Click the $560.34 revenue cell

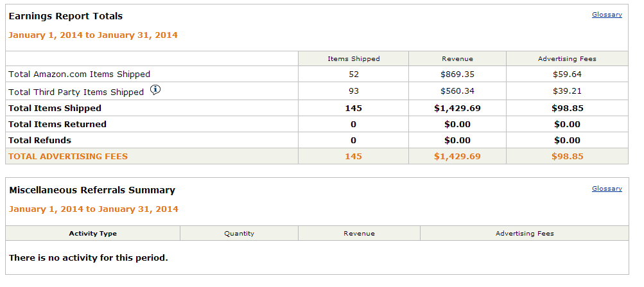(x=457, y=91)
